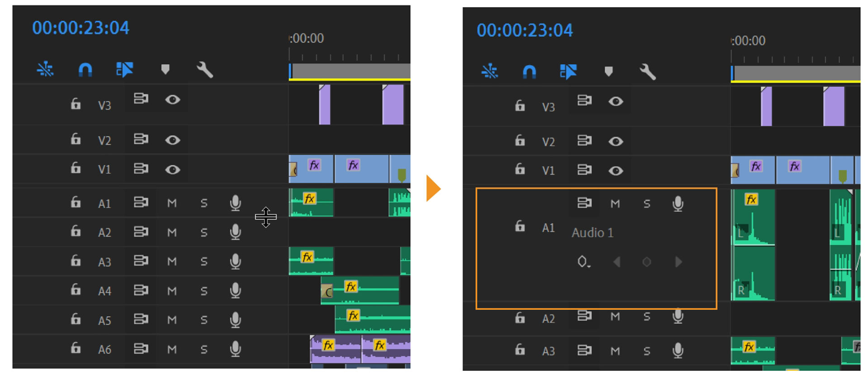Hide V3 track output in right timeline
The height and width of the screenshot is (378, 868).
tap(616, 102)
